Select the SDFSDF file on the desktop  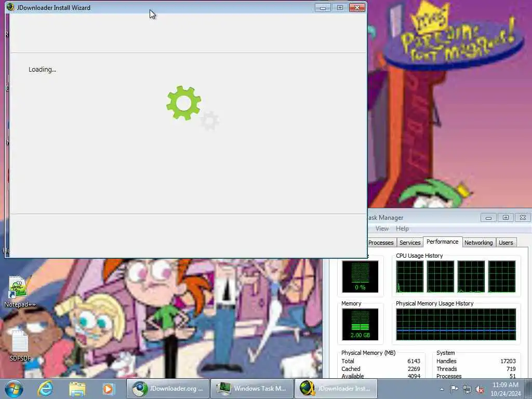(x=20, y=345)
